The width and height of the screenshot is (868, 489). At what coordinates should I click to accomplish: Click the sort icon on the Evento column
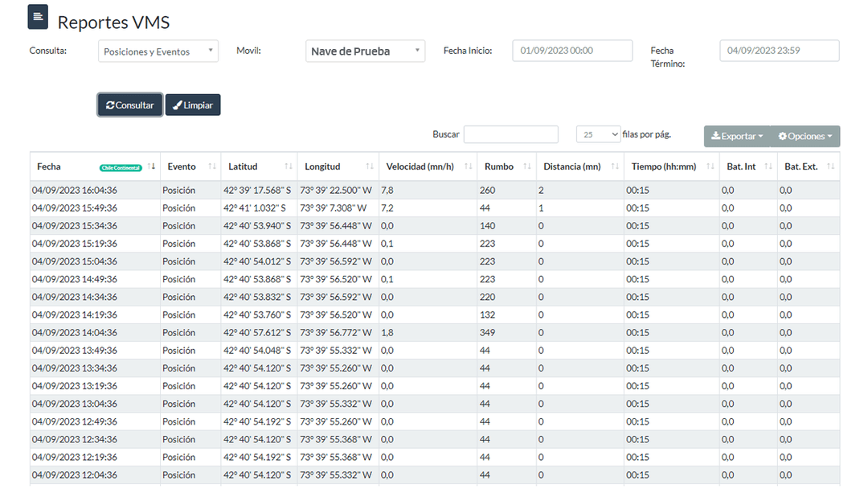pyautogui.click(x=211, y=166)
